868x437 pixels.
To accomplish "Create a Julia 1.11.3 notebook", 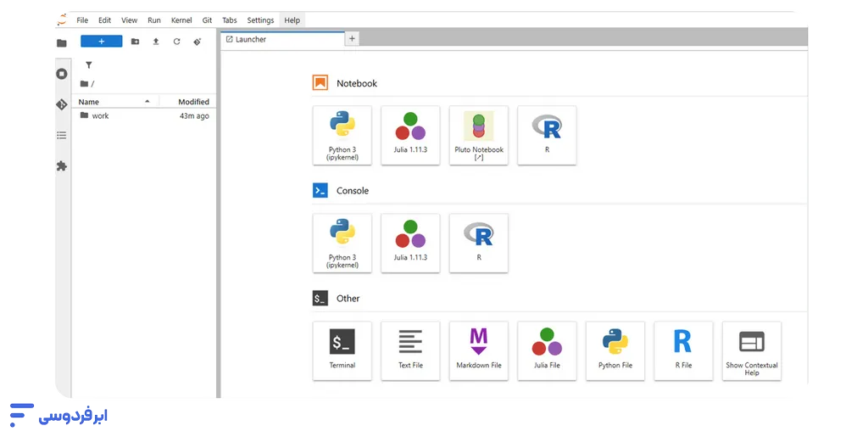I will 410,135.
